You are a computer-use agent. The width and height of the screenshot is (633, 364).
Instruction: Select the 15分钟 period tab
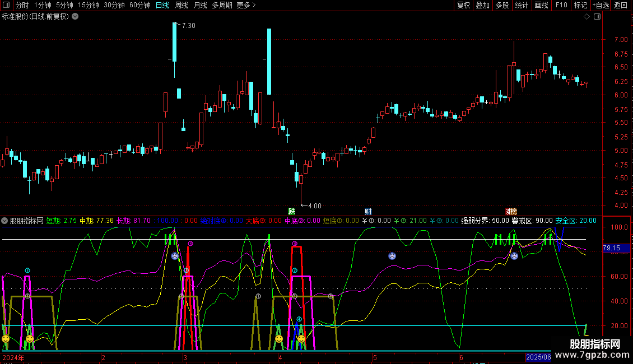point(88,6)
